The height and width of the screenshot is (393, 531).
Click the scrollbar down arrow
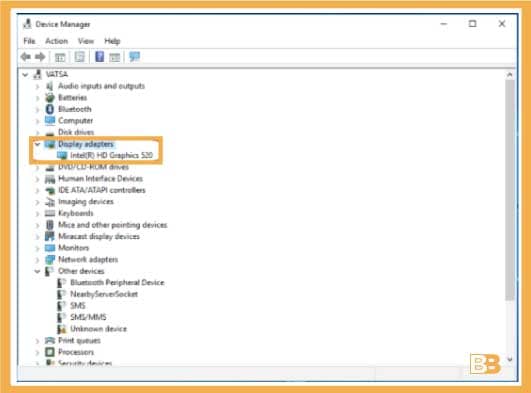coord(510,359)
